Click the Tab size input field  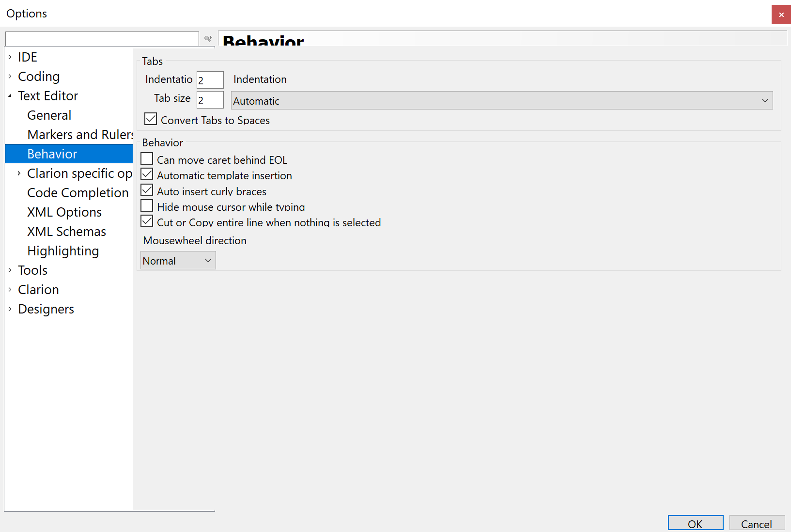210,100
